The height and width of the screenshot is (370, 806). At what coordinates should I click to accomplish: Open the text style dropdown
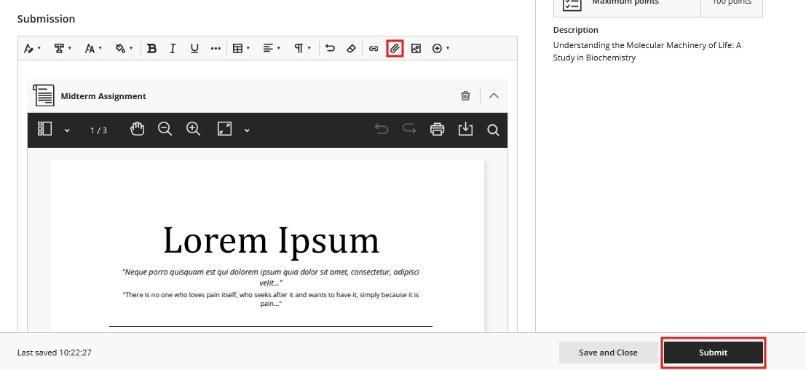click(x=32, y=49)
